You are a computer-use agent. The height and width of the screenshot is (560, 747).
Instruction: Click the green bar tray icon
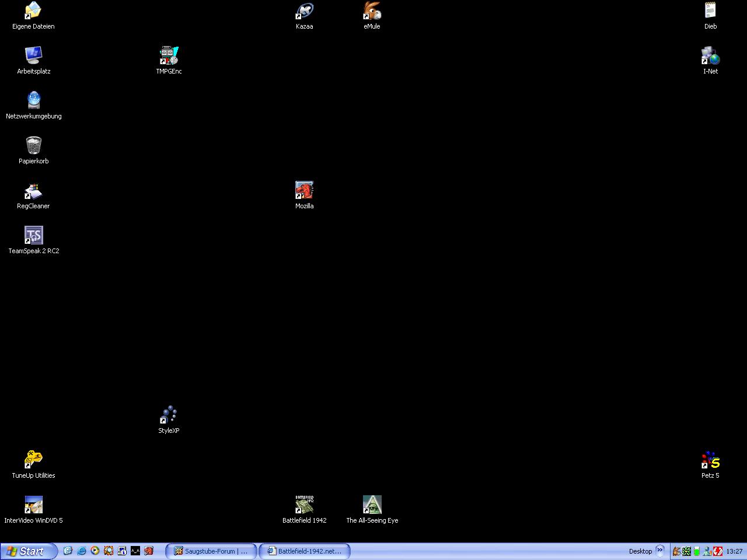point(697,551)
